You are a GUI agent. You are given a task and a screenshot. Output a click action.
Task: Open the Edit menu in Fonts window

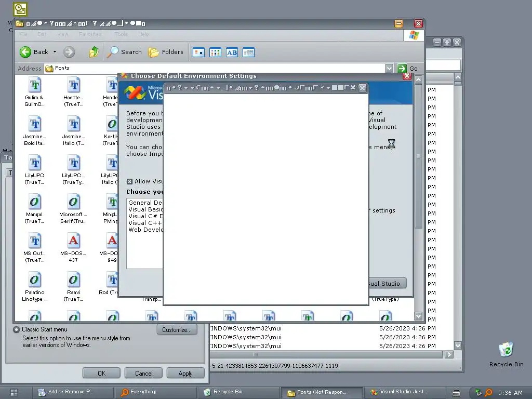coord(42,34)
